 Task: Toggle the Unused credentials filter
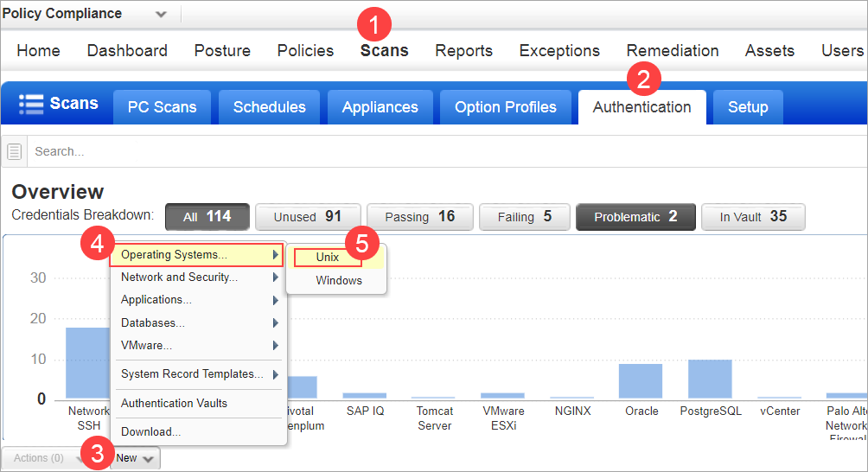(307, 217)
